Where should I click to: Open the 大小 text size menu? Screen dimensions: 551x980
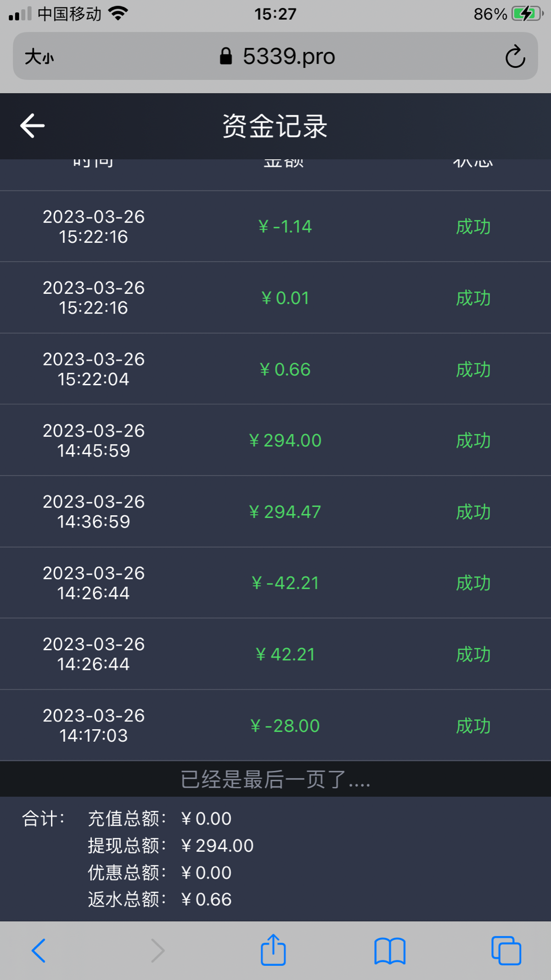click(39, 57)
